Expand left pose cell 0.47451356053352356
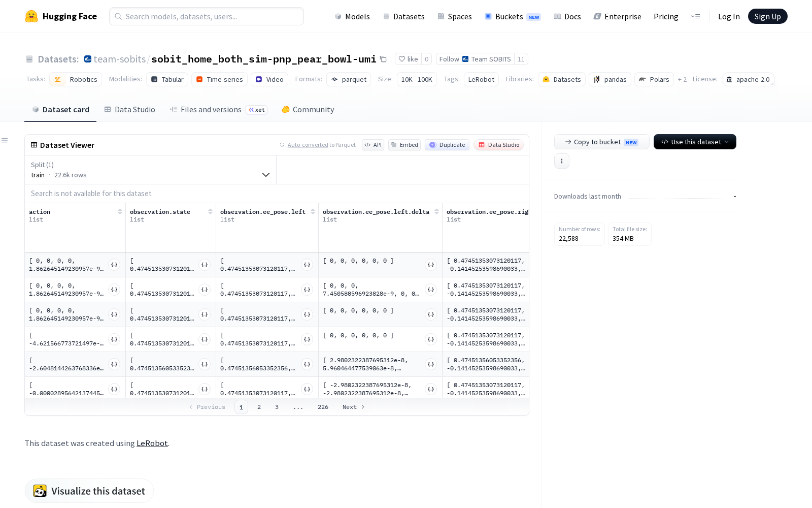812x508 pixels. click(307, 364)
